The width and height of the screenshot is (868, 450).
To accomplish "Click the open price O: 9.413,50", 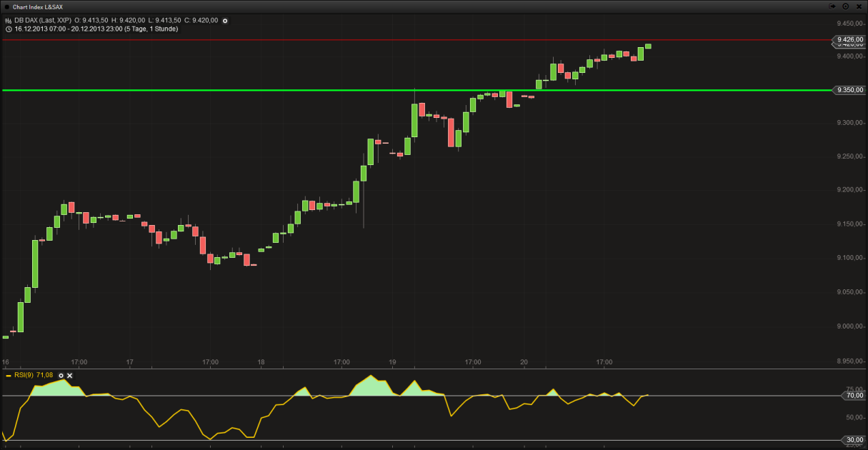I will (x=91, y=21).
